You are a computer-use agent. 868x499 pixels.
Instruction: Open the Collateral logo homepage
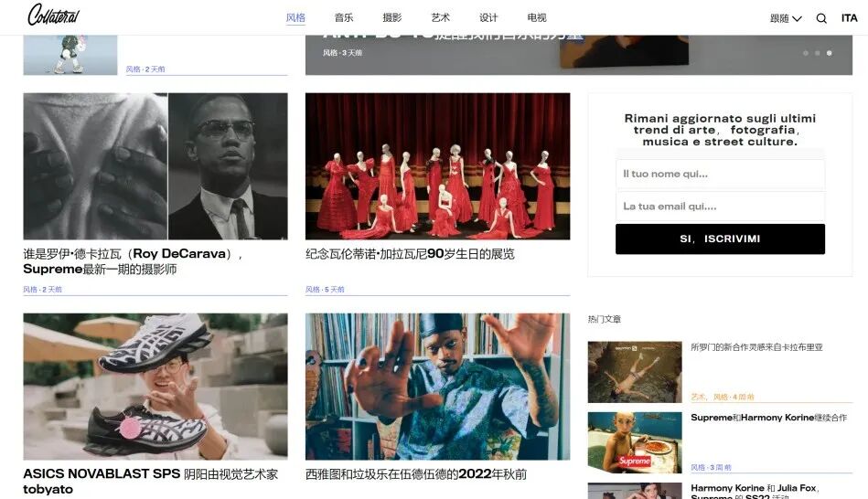point(53,15)
